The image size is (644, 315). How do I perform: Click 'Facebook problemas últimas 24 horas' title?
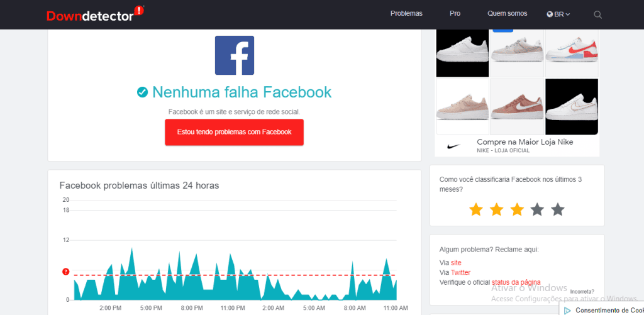tap(139, 185)
